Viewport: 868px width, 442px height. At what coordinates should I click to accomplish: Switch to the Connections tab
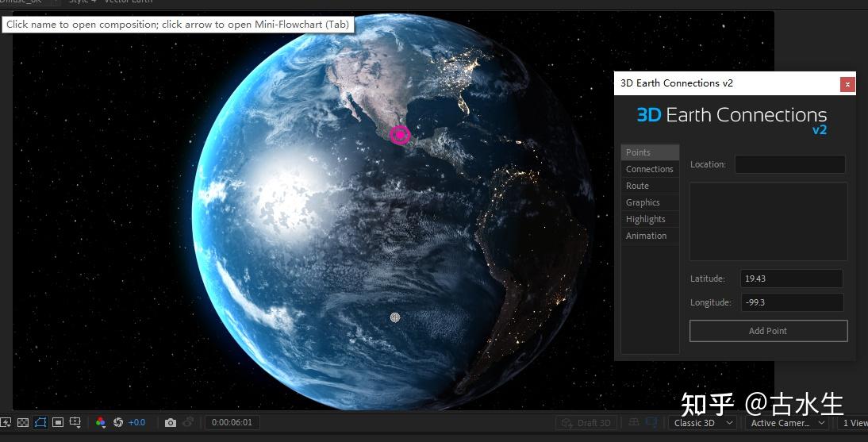[x=650, y=169]
